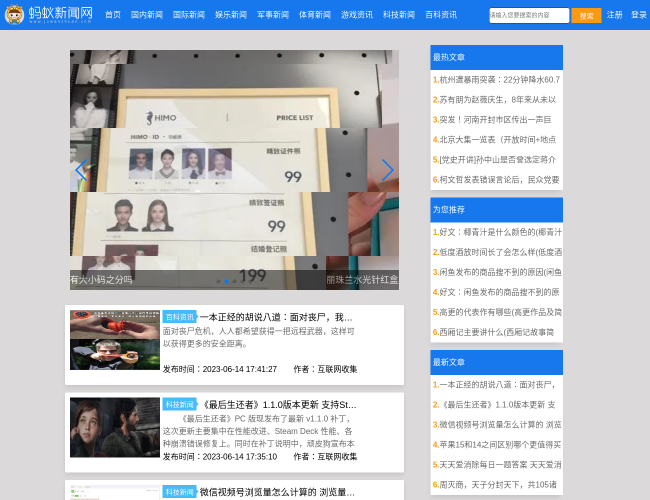Open hot article [党史开讲]孙中山
Screen dimensions: 650x500
click(497, 160)
